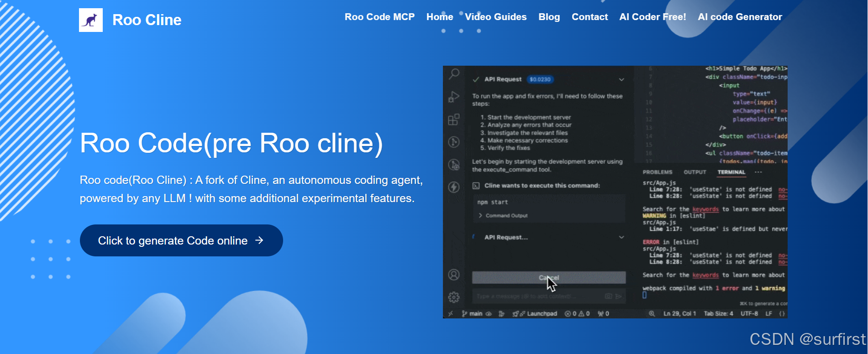Viewport: 868px width, 354px height.
Task: Expand the Command Output section
Action: click(503, 216)
